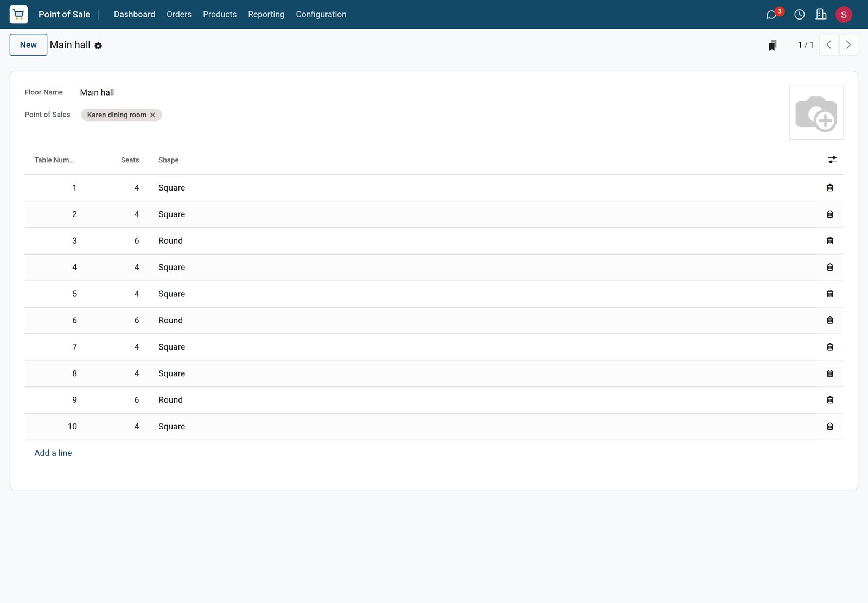Click the Seats value of table 10
This screenshot has height=603, width=868.
(x=137, y=427)
